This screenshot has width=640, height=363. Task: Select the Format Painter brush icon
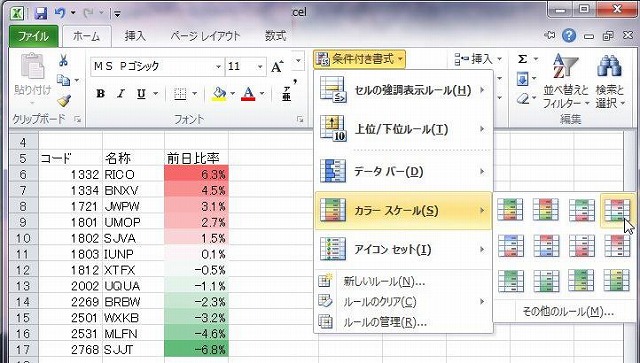coord(64,100)
